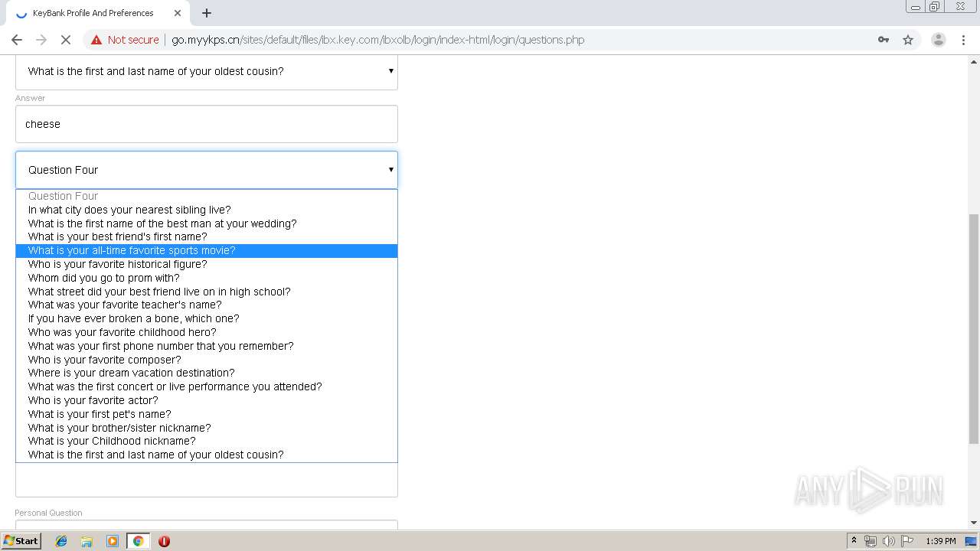Click the taskbar clock 1:39 PM
Screen dimensions: 980x551
[x=941, y=541]
